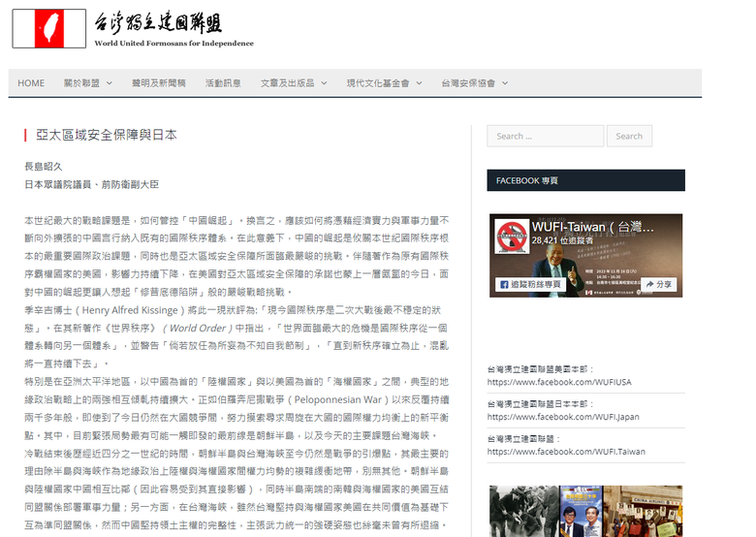Expand the 文章及出版品 dropdown chevron

coord(324,83)
